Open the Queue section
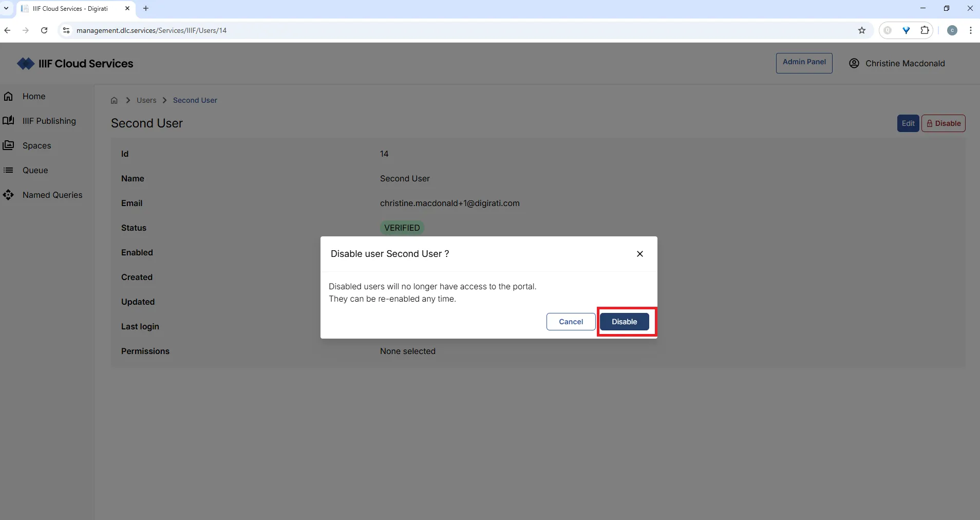Viewport: 980px width, 520px height. pyautogui.click(x=34, y=170)
